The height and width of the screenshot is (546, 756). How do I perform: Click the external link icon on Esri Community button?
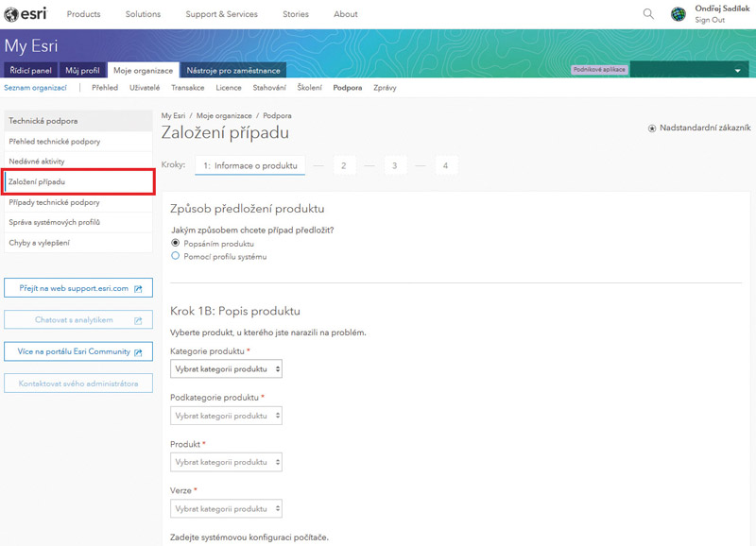click(138, 352)
